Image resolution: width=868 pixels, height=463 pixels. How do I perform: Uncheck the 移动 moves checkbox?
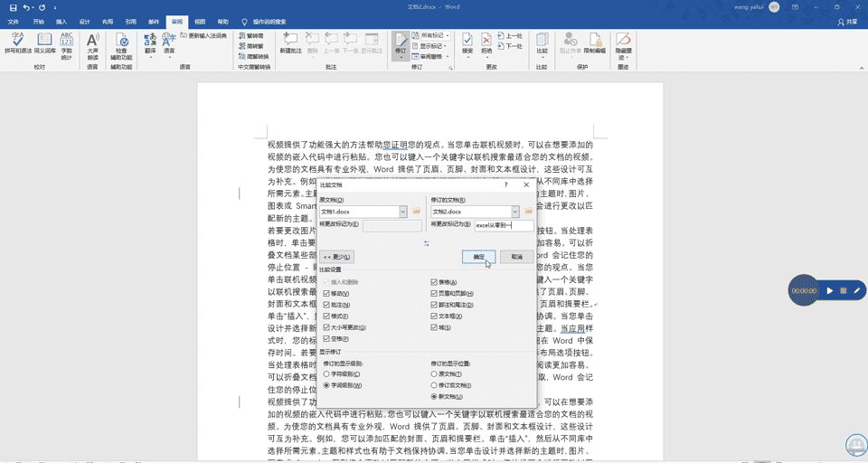[x=327, y=294]
